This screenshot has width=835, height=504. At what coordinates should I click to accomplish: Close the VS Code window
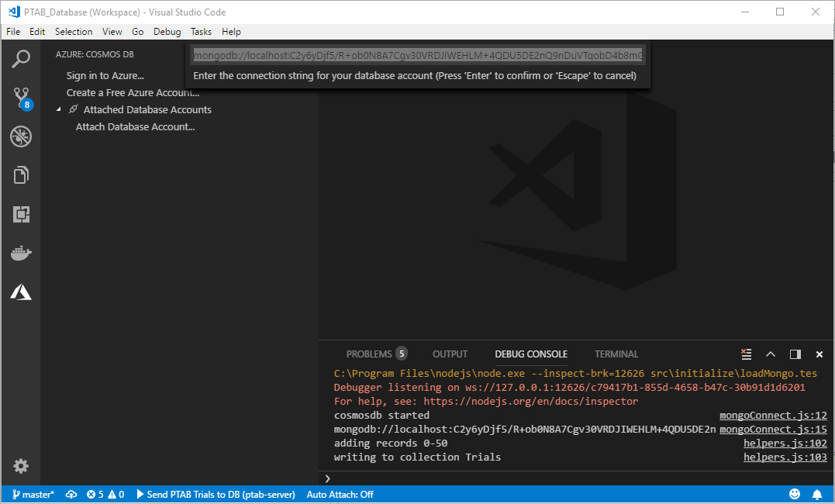pos(816,12)
